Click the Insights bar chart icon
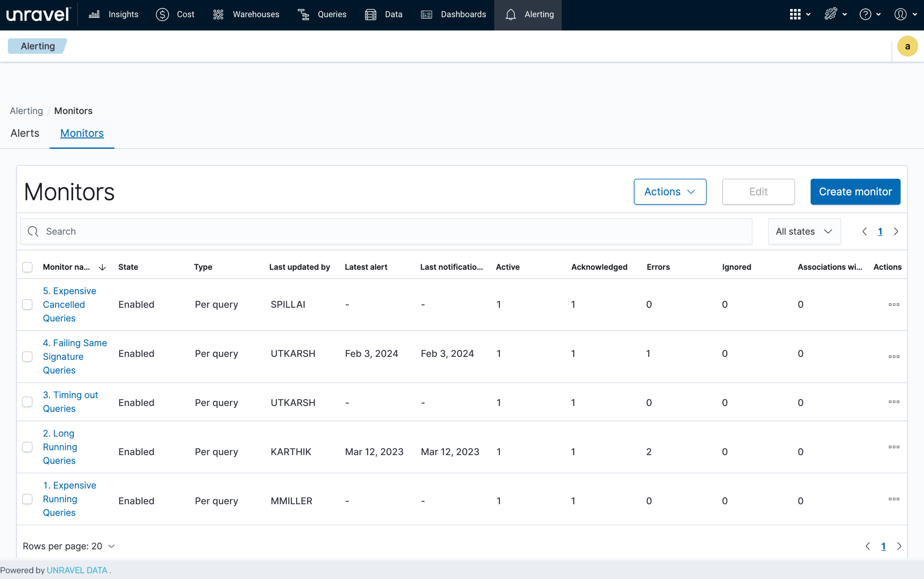The height and width of the screenshot is (579, 924). (94, 14)
